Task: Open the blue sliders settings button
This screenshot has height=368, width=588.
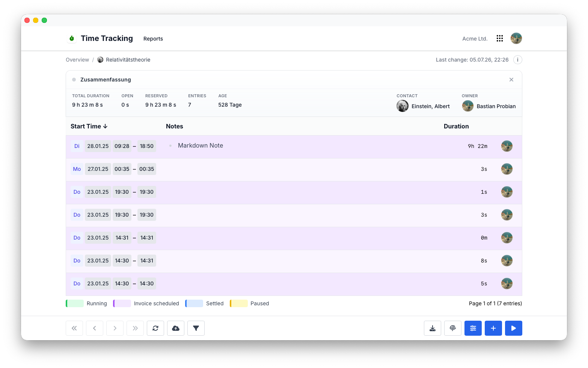Action: point(473,328)
